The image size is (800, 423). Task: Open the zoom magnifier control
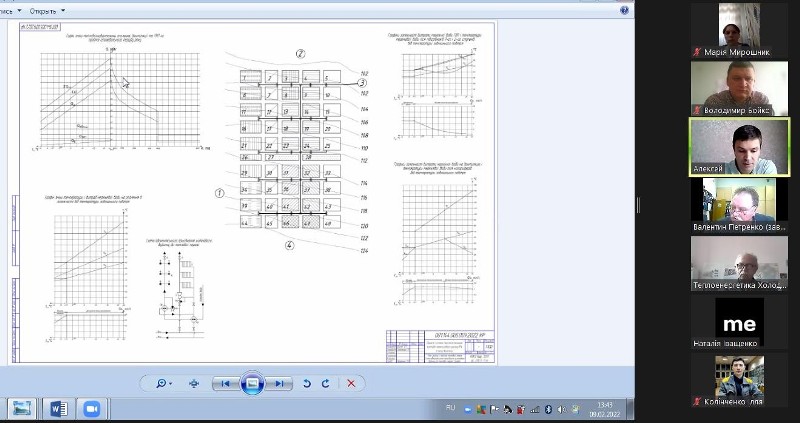pos(162,383)
